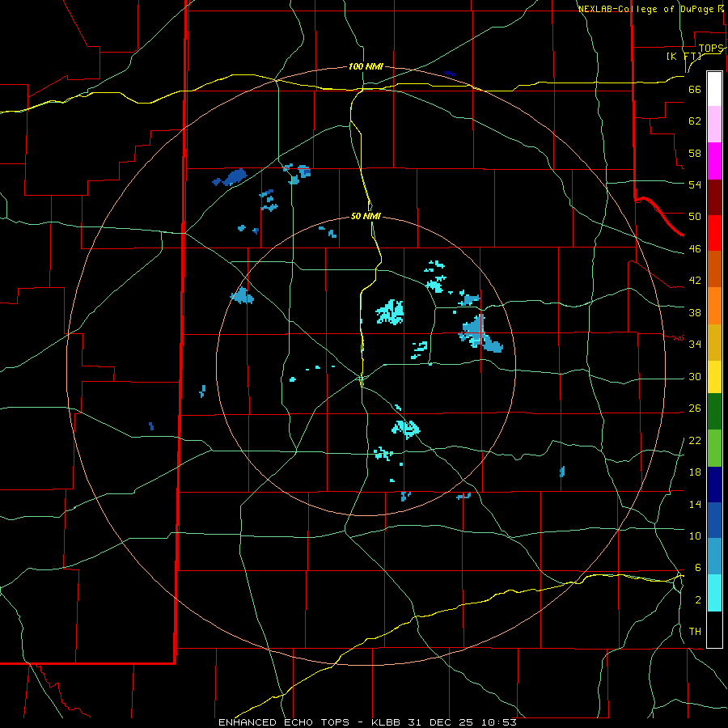
Task: Choose the light orange legend swatch
Action: pyautogui.click(x=714, y=306)
